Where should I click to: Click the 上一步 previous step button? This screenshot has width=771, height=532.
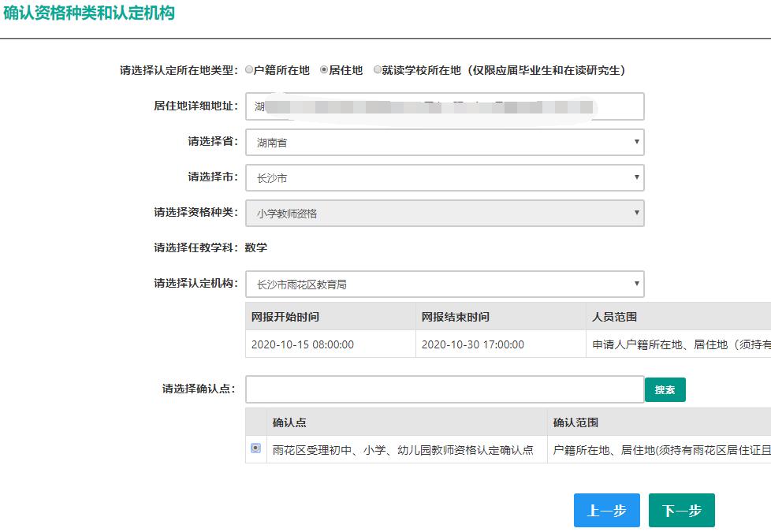[606, 510]
